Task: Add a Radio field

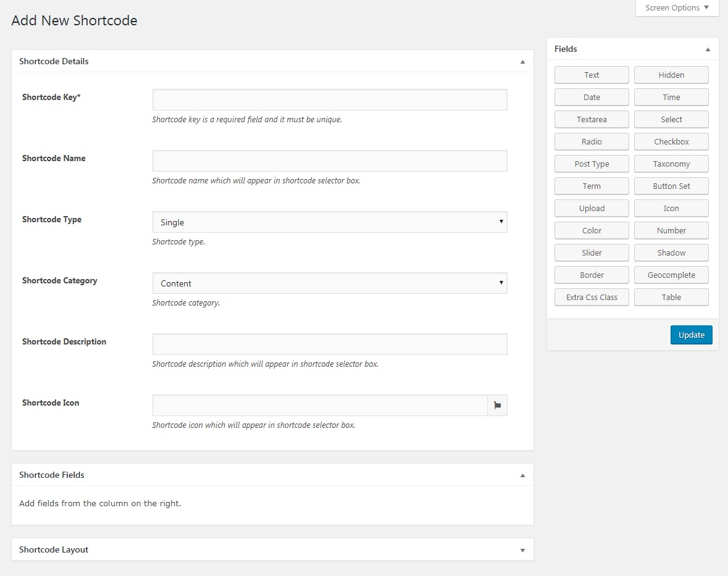Action: [592, 142]
